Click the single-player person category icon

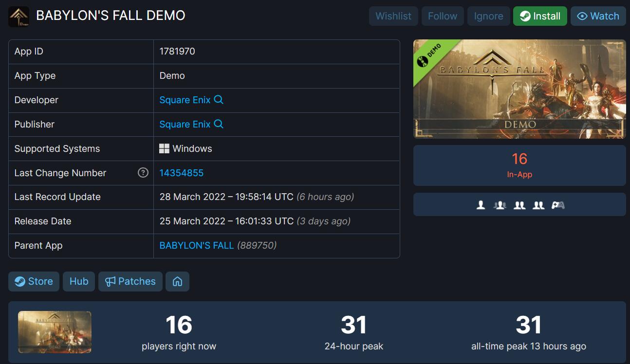pyautogui.click(x=481, y=205)
